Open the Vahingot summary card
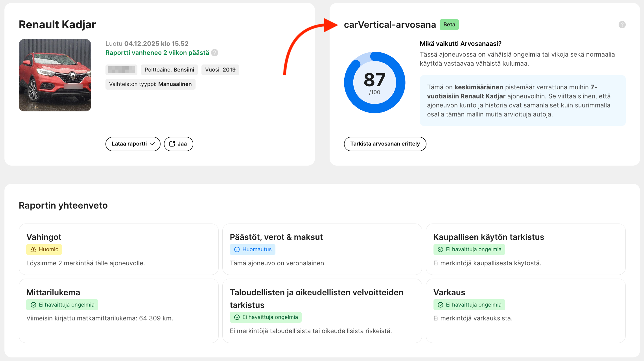This screenshot has height=361, width=644. click(x=119, y=249)
